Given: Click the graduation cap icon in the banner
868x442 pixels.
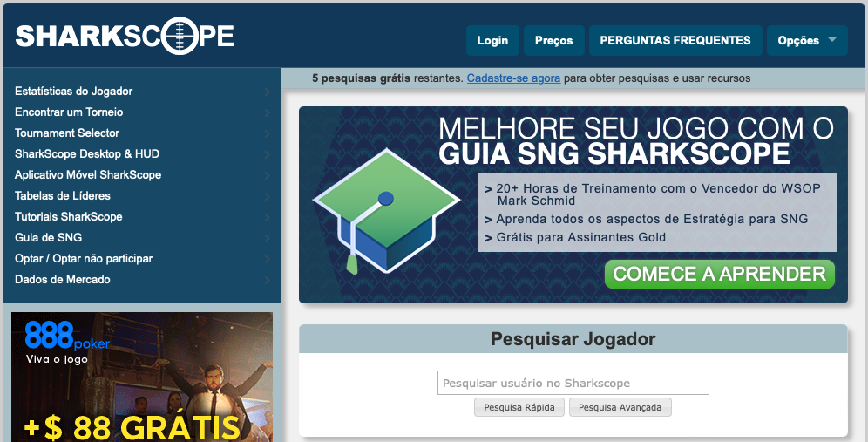Looking at the screenshot, I should 386,211.
